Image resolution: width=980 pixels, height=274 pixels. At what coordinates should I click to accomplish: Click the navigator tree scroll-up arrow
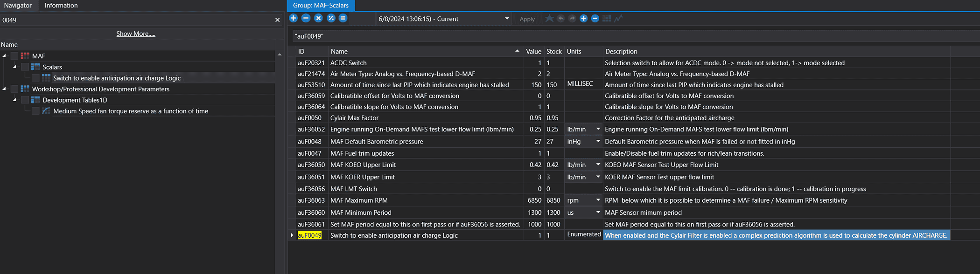coord(280,55)
